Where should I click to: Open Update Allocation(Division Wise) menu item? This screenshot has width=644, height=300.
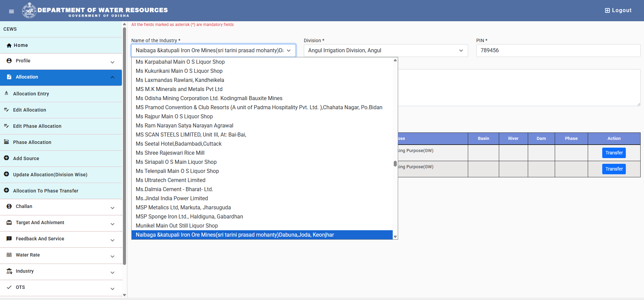61,175
